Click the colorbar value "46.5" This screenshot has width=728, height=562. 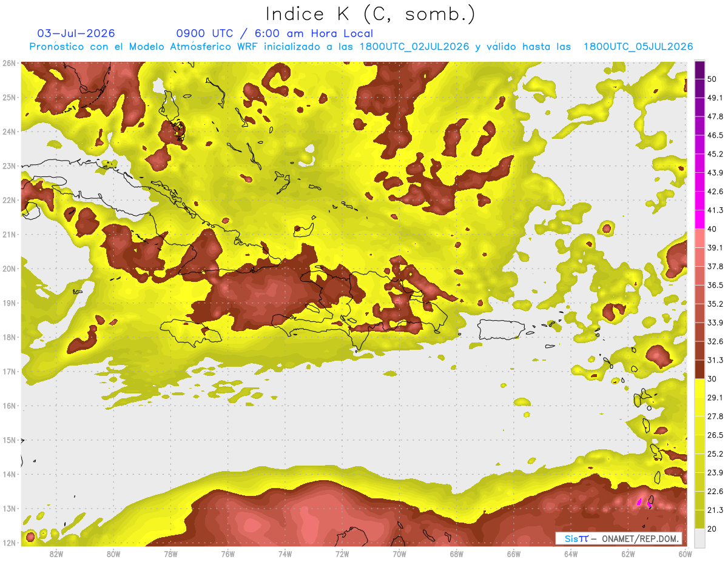tap(715, 135)
